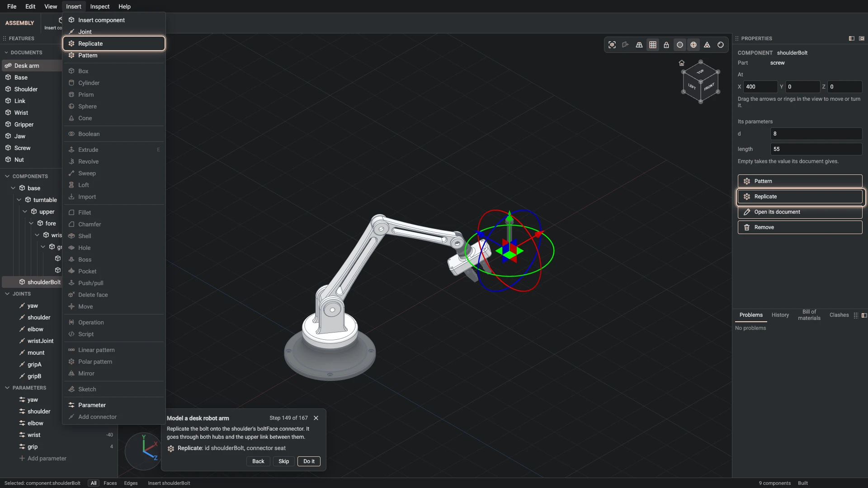
Task: Click Skip in the tutorial popup
Action: pos(284,461)
